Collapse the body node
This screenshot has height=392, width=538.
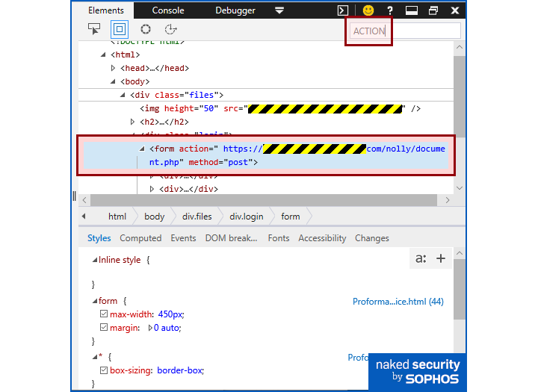tap(113, 81)
